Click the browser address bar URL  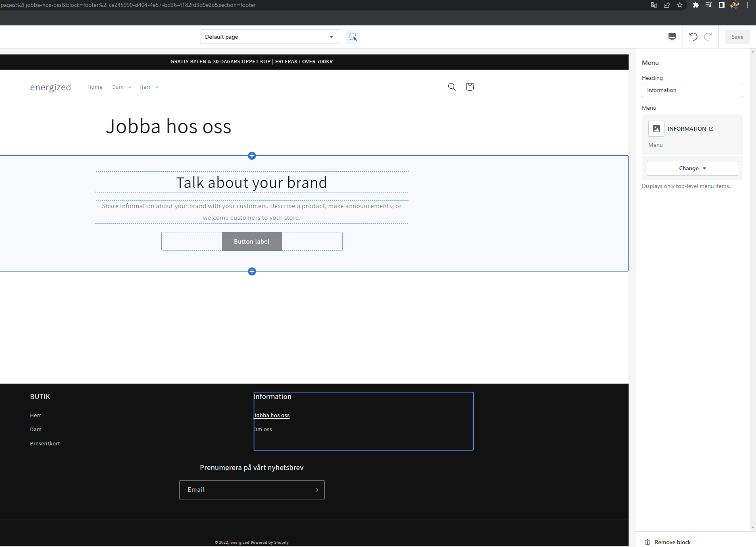[128, 5]
